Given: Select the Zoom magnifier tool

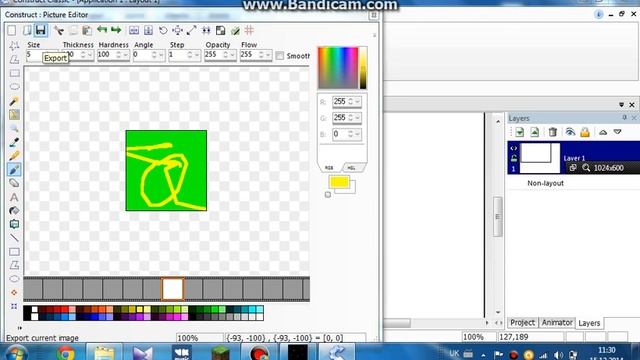Looking at the screenshot, I should click(x=14, y=129).
